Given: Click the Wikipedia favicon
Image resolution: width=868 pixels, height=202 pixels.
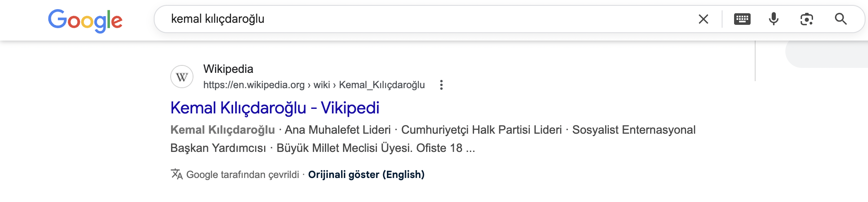Looking at the screenshot, I should click(x=182, y=77).
